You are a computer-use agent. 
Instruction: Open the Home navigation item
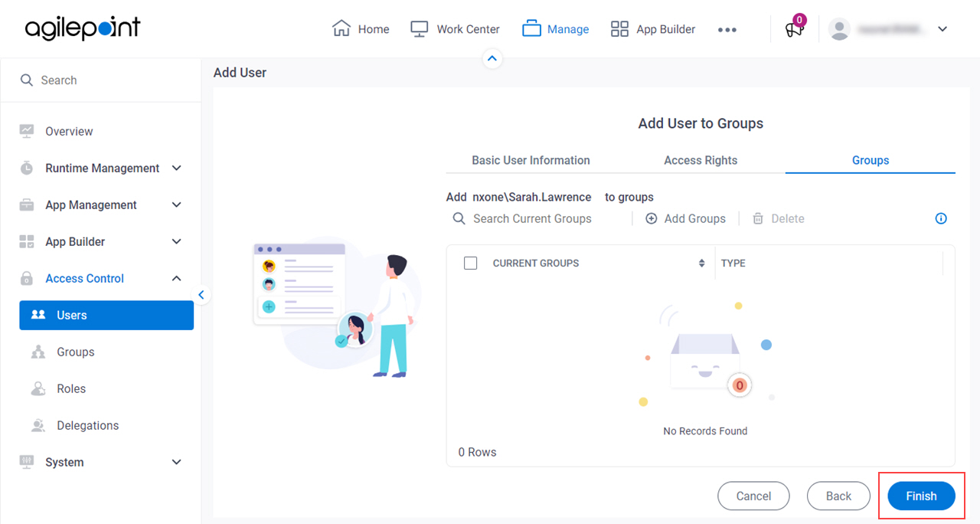(361, 29)
